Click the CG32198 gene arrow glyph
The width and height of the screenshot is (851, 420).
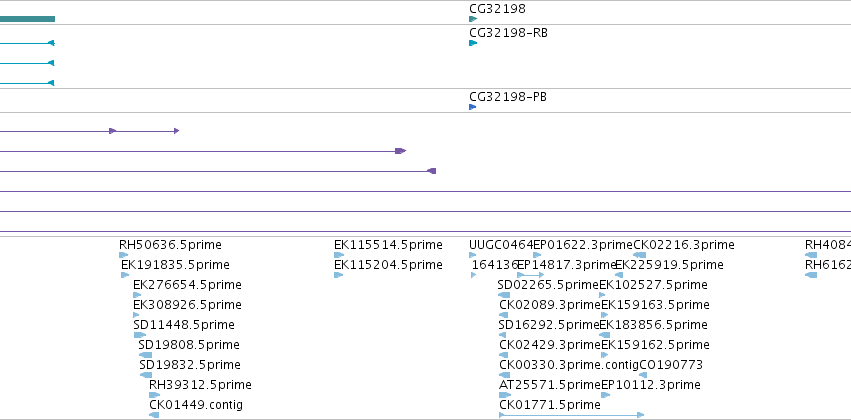coord(473,19)
